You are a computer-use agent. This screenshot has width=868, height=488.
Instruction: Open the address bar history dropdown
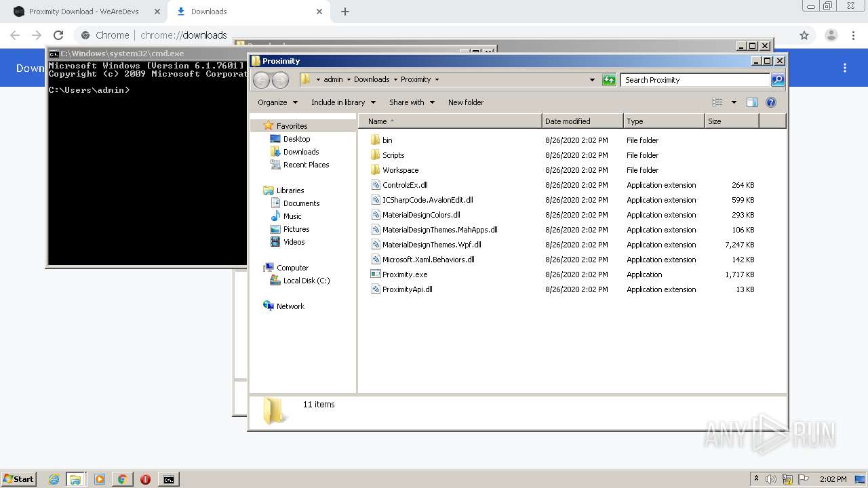click(592, 80)
